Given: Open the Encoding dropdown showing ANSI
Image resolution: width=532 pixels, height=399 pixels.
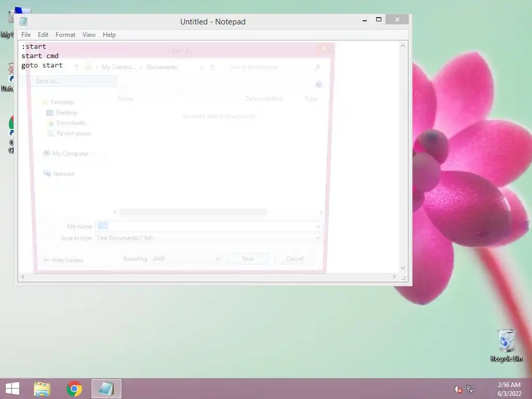Looking at the screenshot, I should [185, 259].
